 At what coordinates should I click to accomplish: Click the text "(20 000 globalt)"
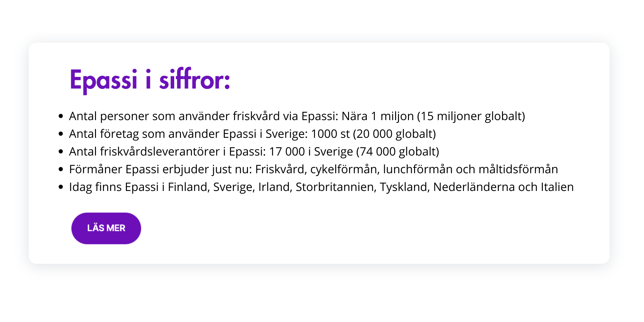coord(394,134)
